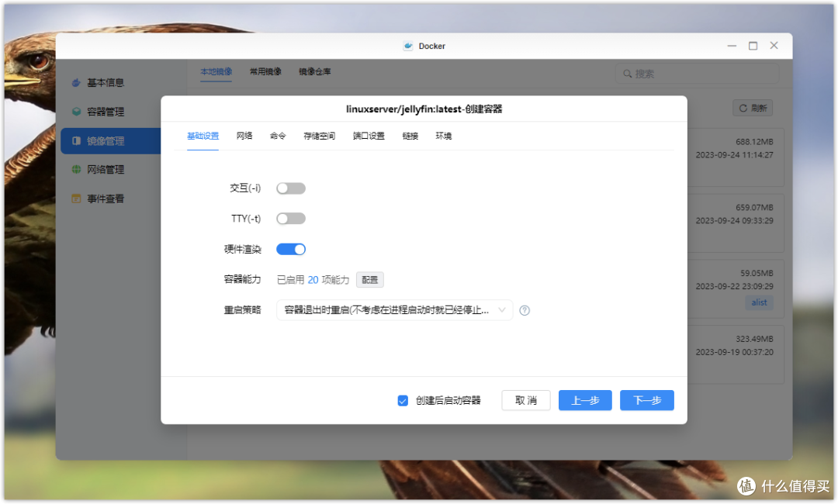Click the 2023-09-24 09:33:29 timestamp
The image size is (838, 504).
(734, 221)
